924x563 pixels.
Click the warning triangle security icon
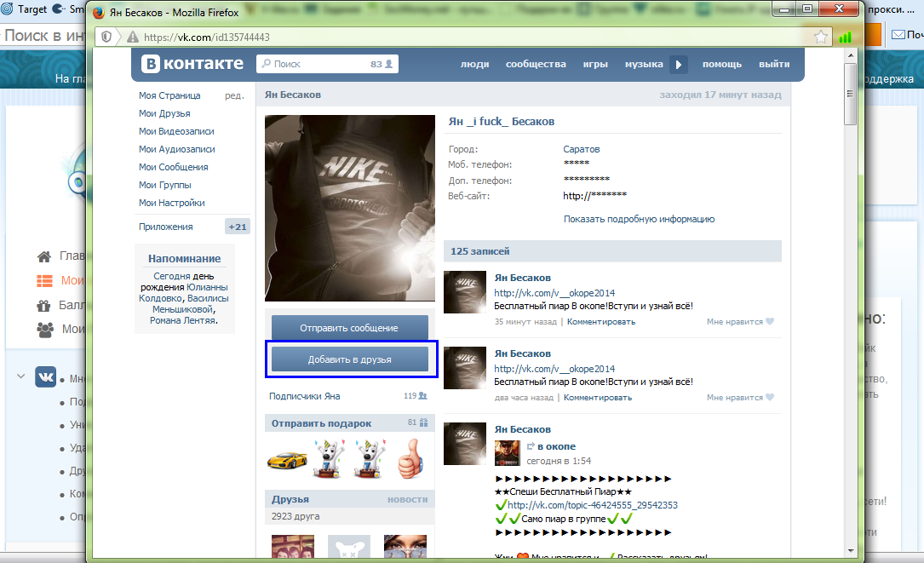133,37
